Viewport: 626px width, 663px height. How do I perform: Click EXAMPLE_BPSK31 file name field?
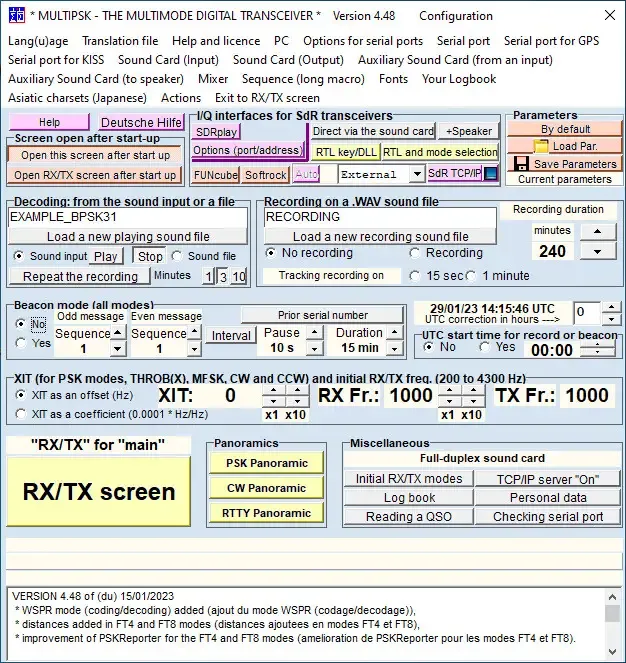[128, 217]
